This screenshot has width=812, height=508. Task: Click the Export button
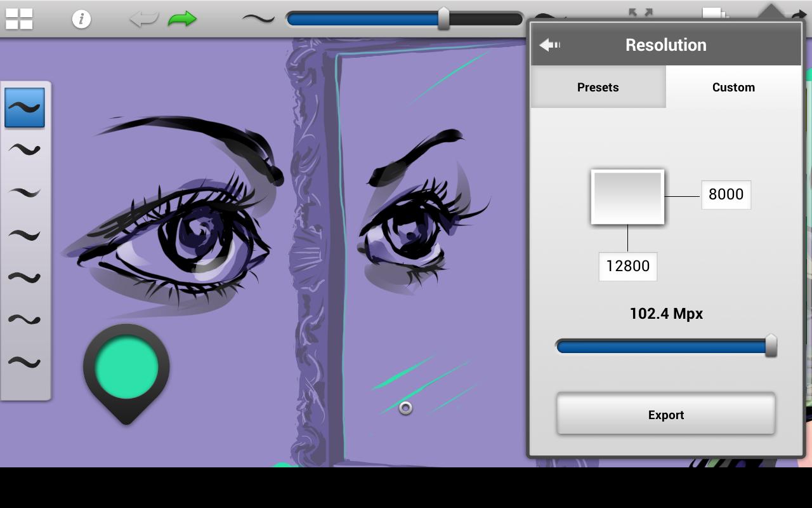(666, 414)
